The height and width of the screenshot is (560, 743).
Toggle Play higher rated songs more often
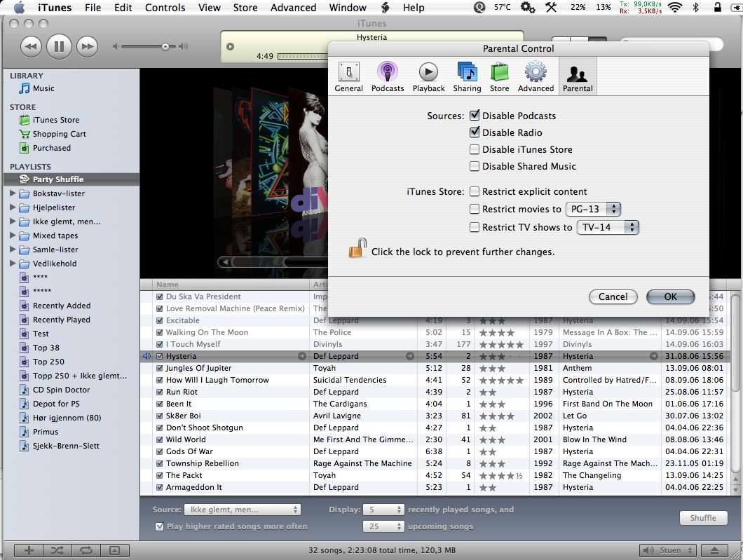160,526
